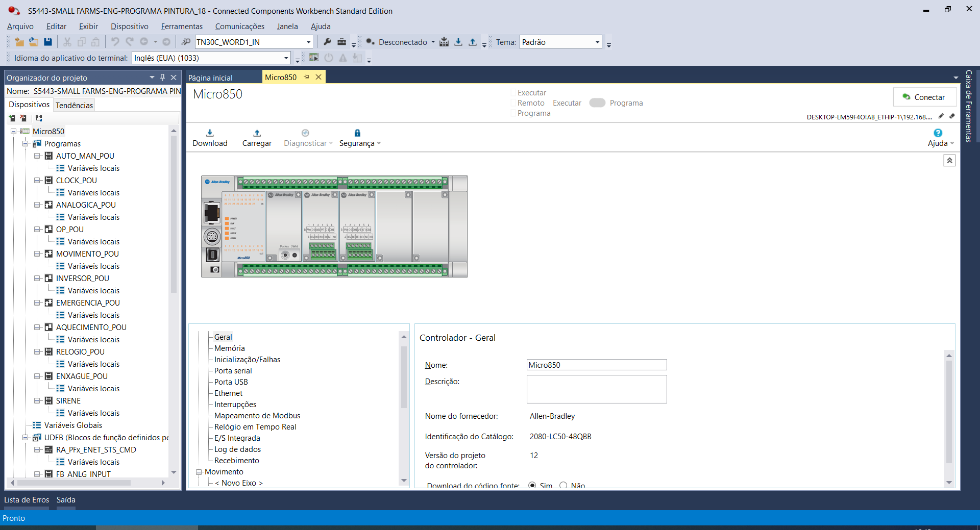Open the Lista de Erros tab
Image resolution: width=980 pixels, height=530 pixels.
click(x=27, y=500)
